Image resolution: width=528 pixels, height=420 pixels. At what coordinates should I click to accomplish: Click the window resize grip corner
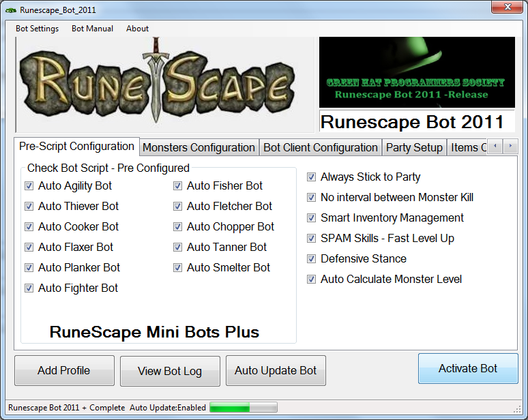tap(517, 409)
